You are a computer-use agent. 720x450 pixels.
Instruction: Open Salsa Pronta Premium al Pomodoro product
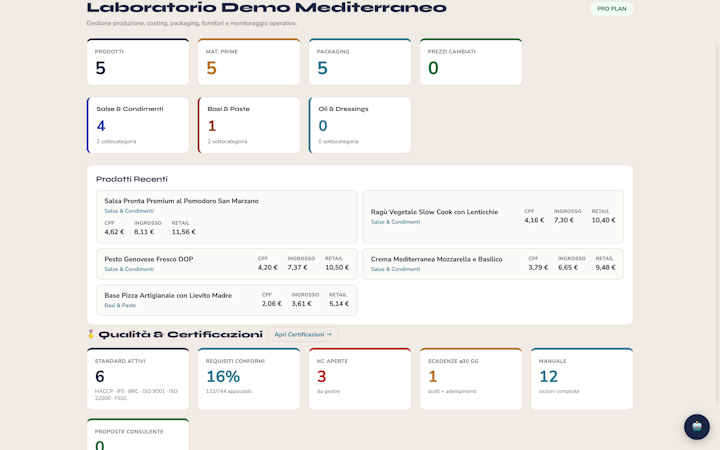[227, 217]
